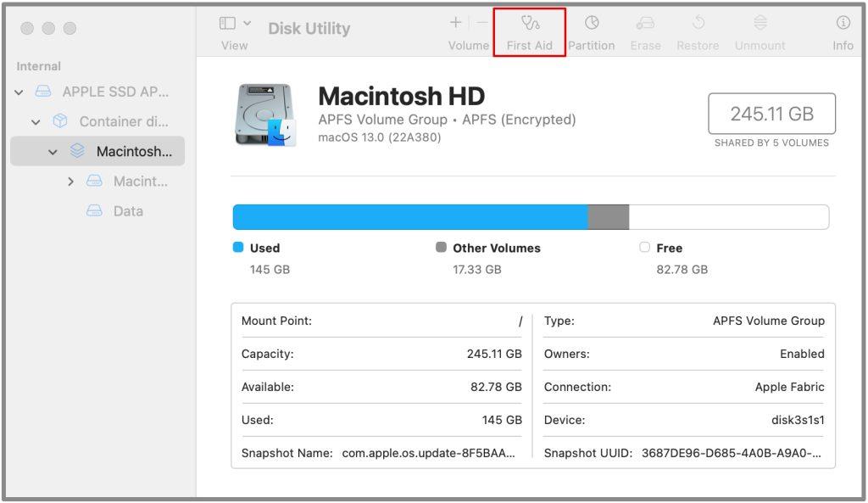Click the Disk Utility window title
The image size is (868, 503).
point(309,28)
